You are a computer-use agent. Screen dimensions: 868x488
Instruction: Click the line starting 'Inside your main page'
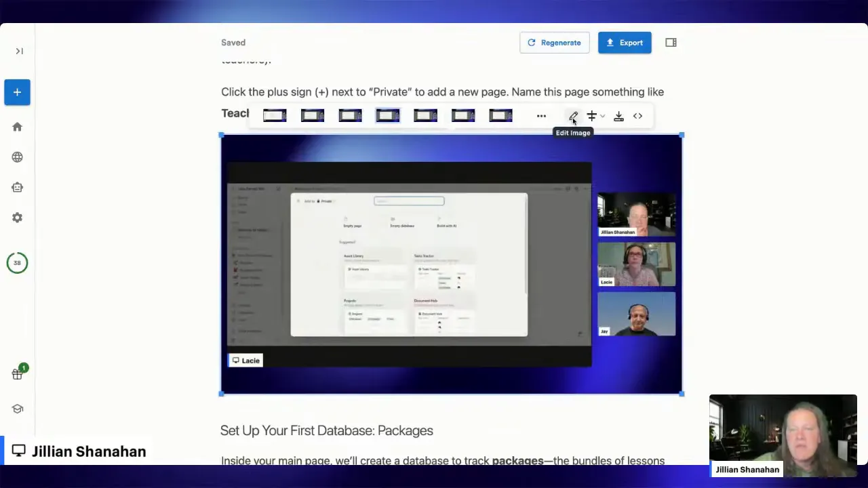tap(443, 460)
